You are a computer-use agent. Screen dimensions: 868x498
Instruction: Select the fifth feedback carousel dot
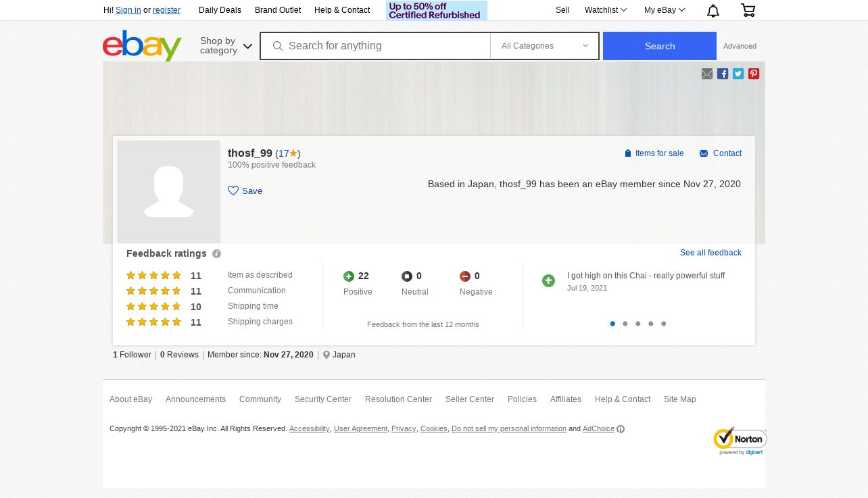point(664,324)
